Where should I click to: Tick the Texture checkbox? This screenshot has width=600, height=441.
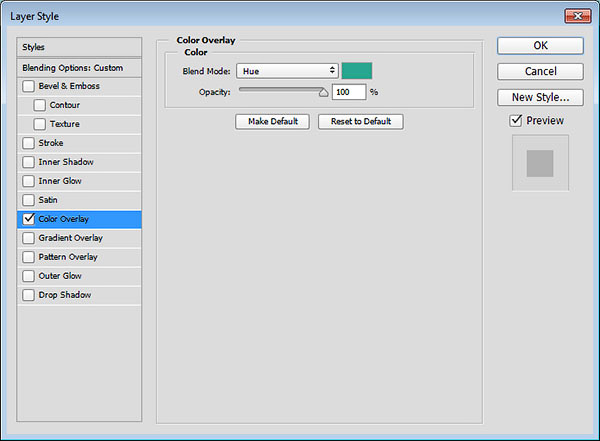coord(39,124)
